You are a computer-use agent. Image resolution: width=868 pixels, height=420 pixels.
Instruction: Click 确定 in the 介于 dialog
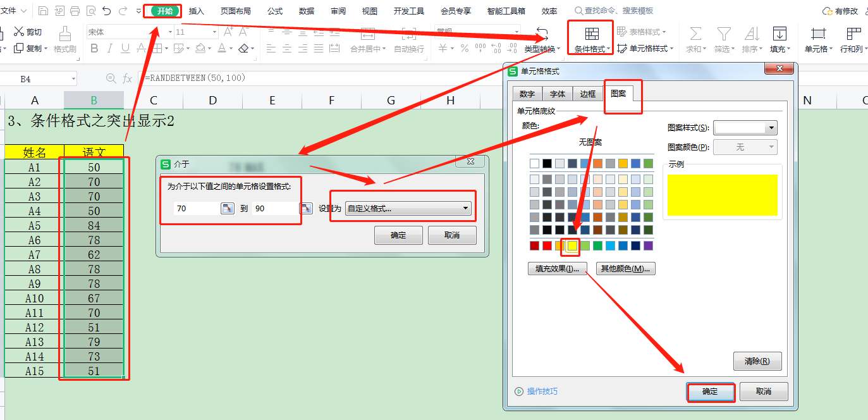[x=398, y=235]
